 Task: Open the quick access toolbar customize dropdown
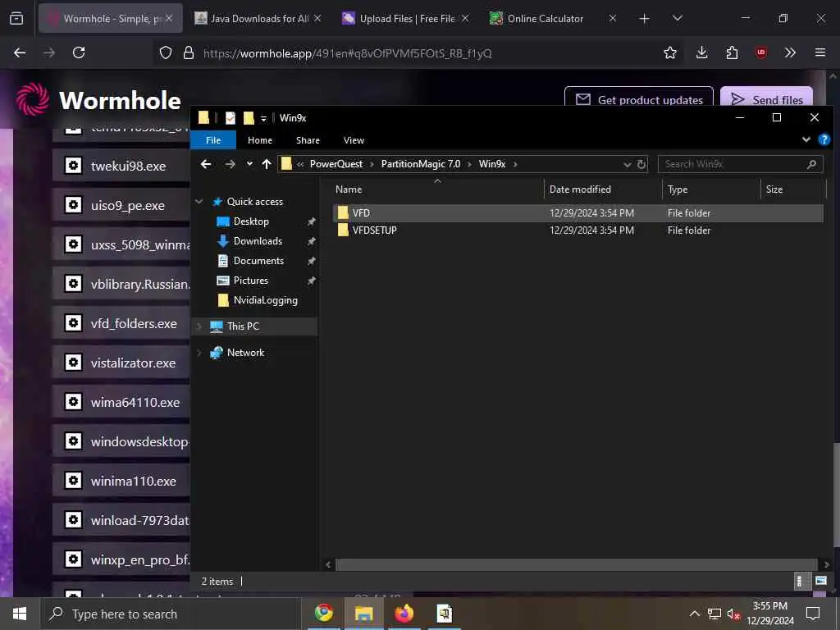tap(263, 118)
